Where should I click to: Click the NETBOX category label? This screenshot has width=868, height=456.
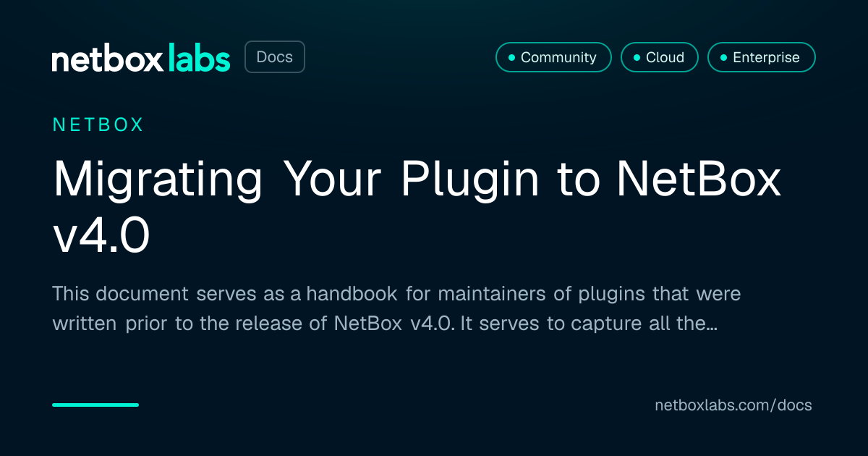[98, 124]
